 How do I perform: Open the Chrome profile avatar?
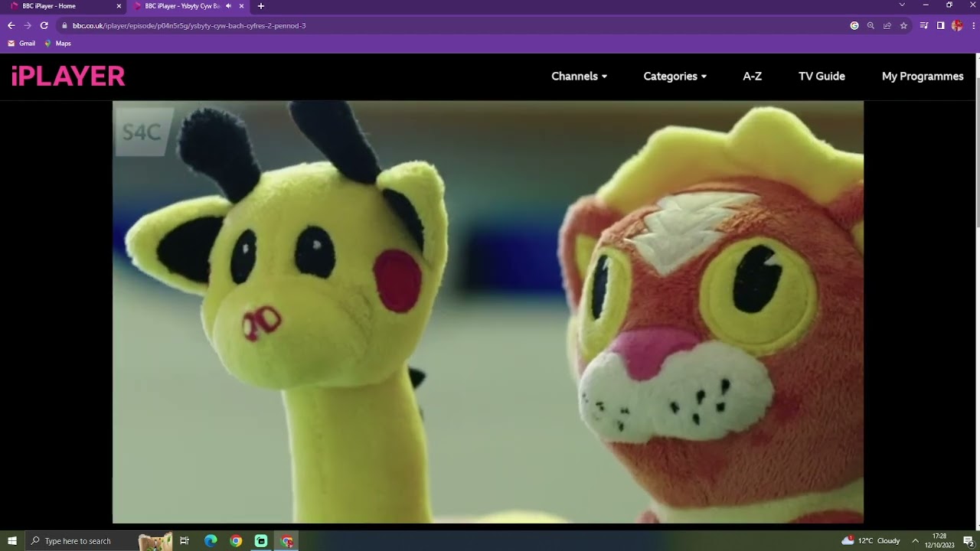click(x=957, y=25)
